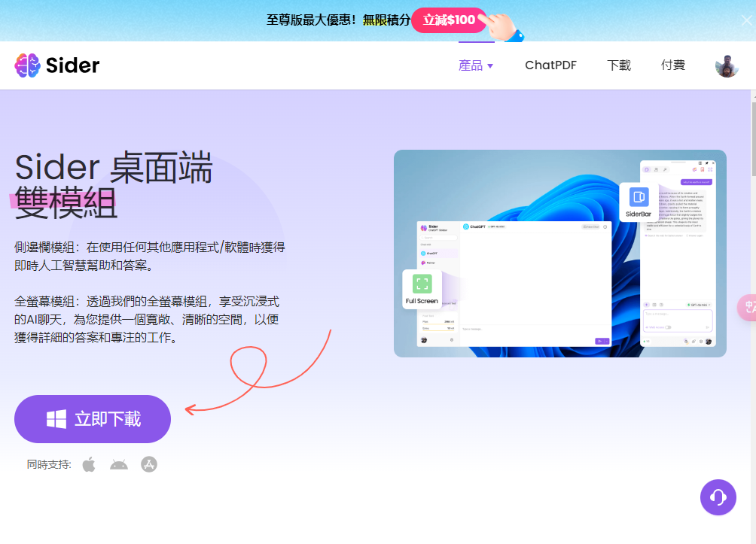Select the App Store download icon
Image resolution: width=756 pixels, height=544 pixels.
pos(149,464)
